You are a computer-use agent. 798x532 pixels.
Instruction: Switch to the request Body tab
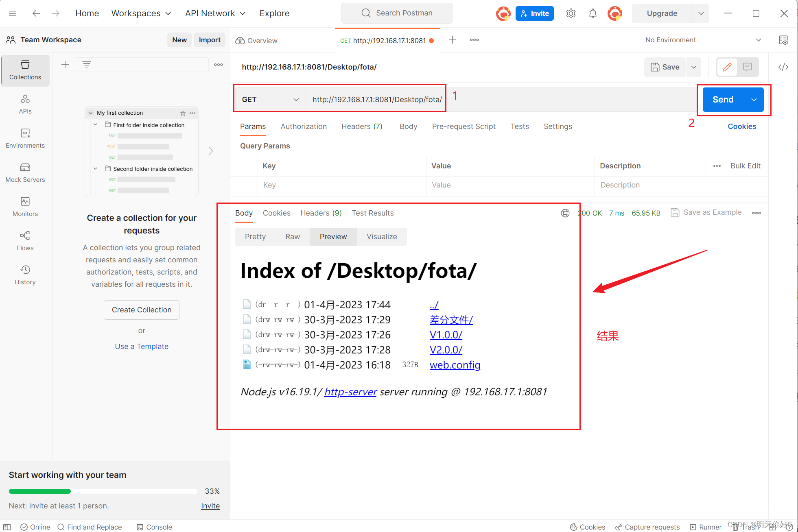(x=408, y=126)
